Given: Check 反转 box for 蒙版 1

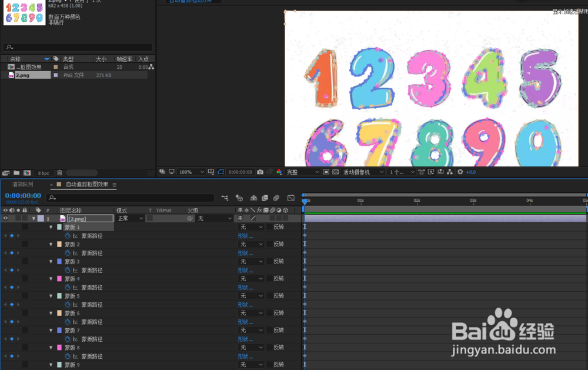Looking at the screenshot, I should pyautogui.click(x=270, y=227).
